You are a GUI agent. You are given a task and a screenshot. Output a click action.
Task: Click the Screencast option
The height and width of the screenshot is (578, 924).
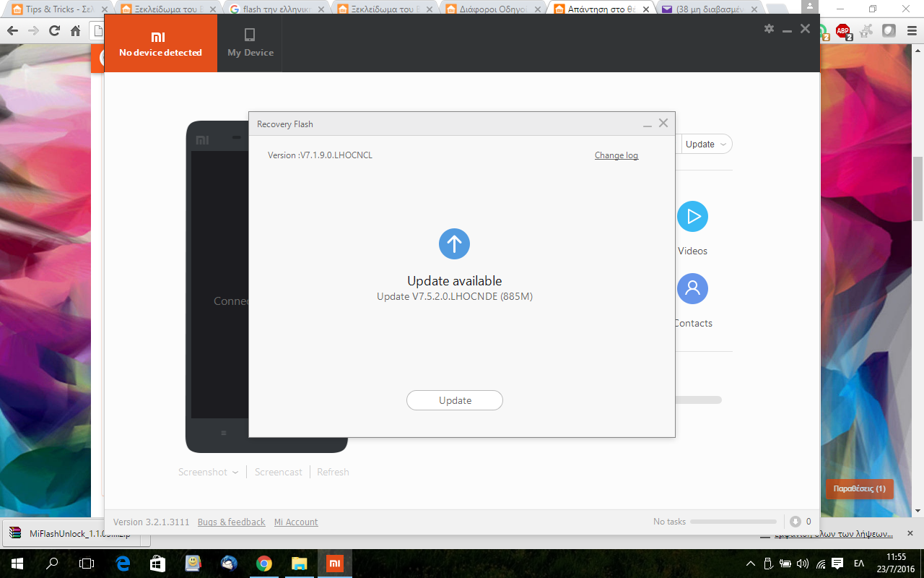click(279, 472)
